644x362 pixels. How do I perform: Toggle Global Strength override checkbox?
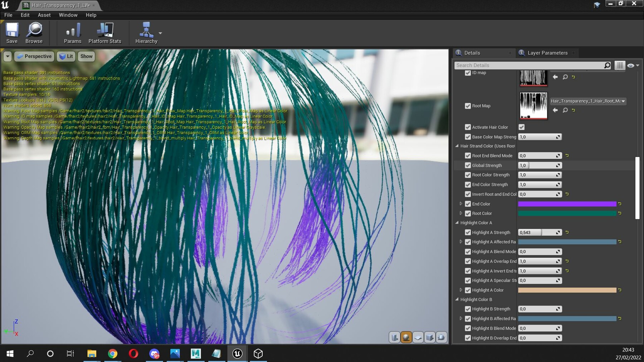468,165
